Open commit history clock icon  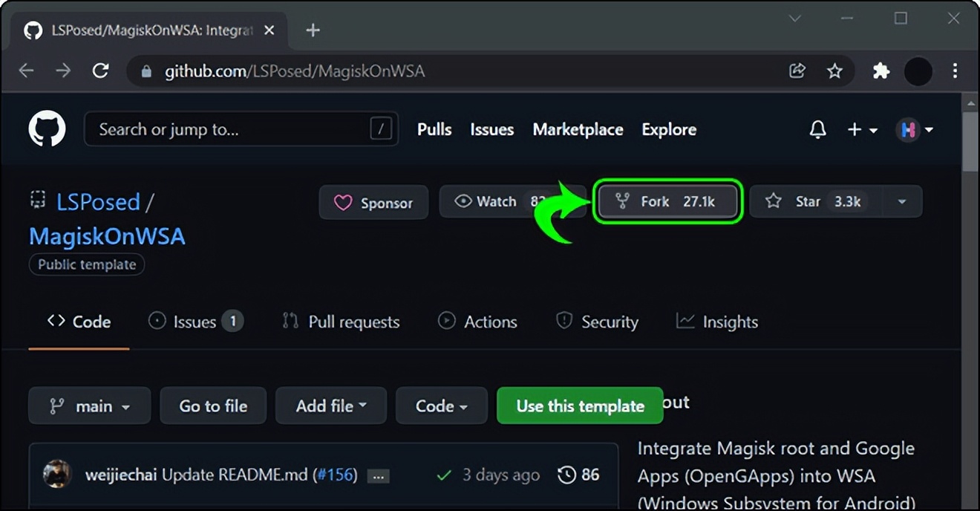tap(567, 475)
